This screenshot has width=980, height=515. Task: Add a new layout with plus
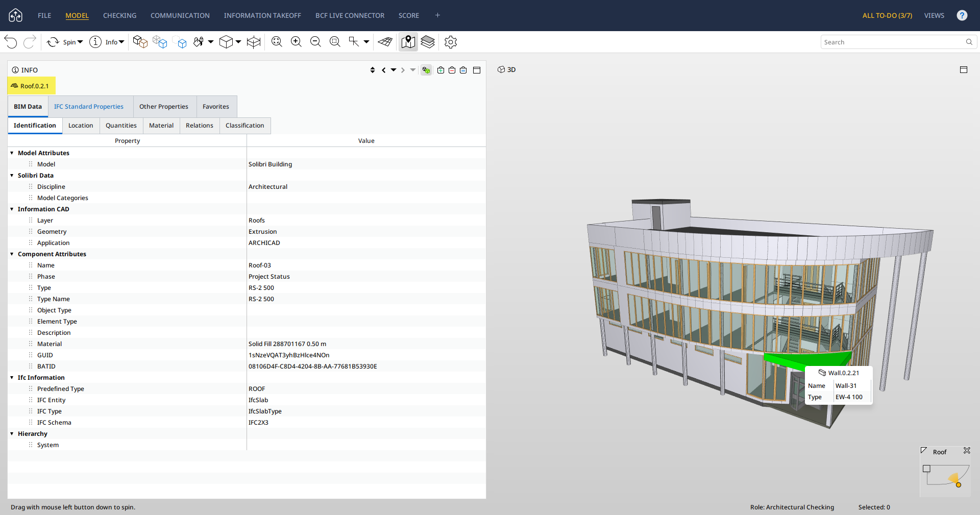coord(437,15)
